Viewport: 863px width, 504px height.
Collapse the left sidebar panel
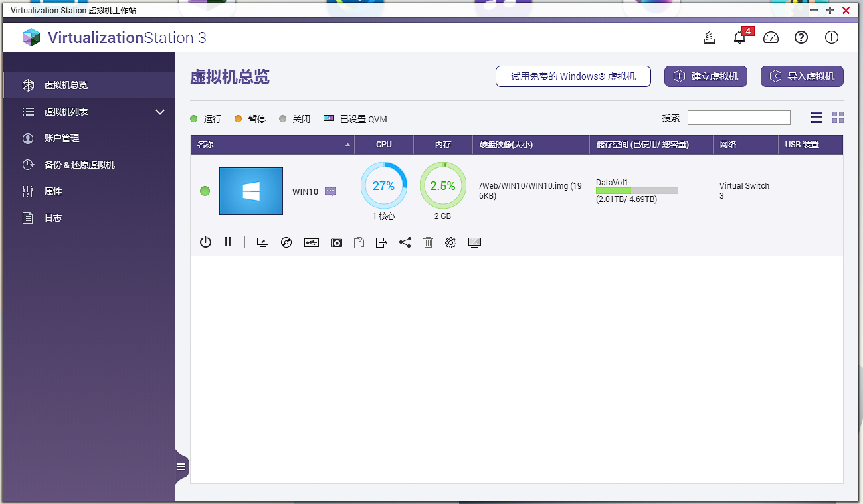coord(181,467)
